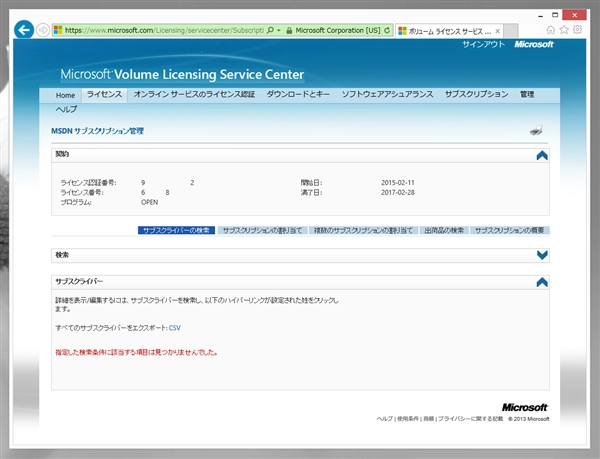Collapse the 契約 section
Viewport: 600px width, 459px height.
(x=542, y=155)
